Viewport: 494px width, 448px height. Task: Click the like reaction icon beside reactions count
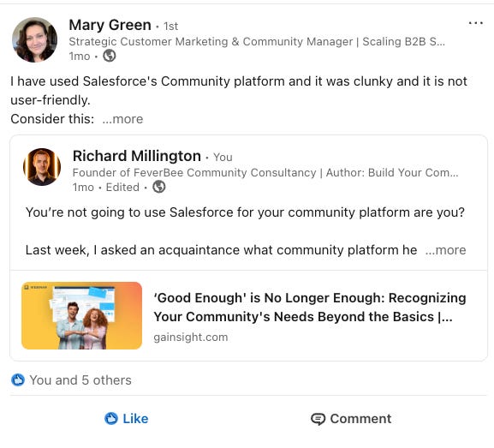18,380
